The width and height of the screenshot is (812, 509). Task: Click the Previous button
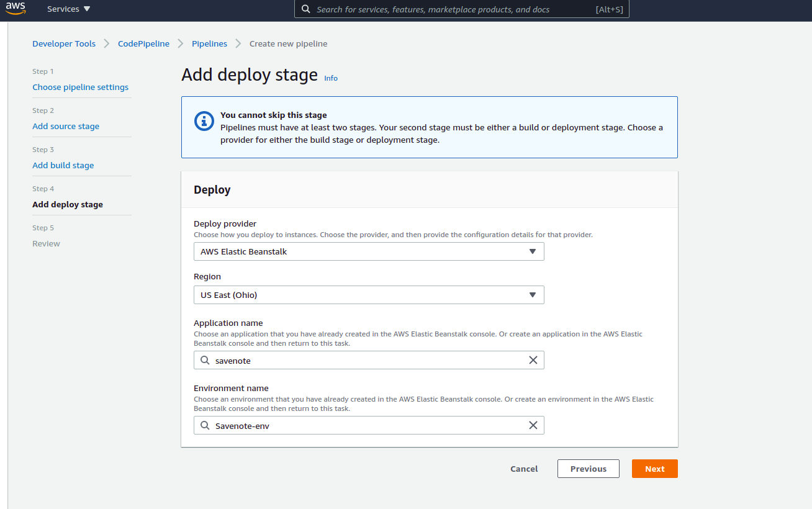[x=588, y=469]
